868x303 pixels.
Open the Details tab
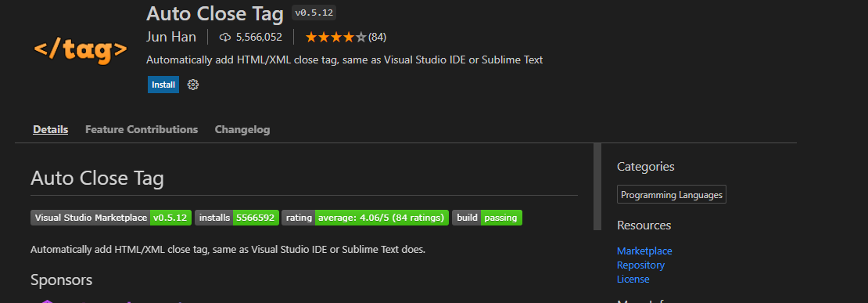[x=50, y=129]
